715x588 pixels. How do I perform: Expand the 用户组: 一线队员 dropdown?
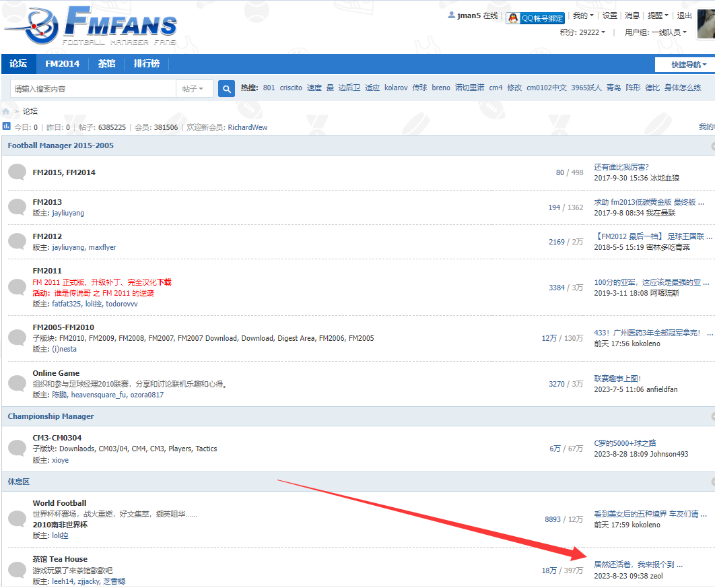[x=655, y=32]
